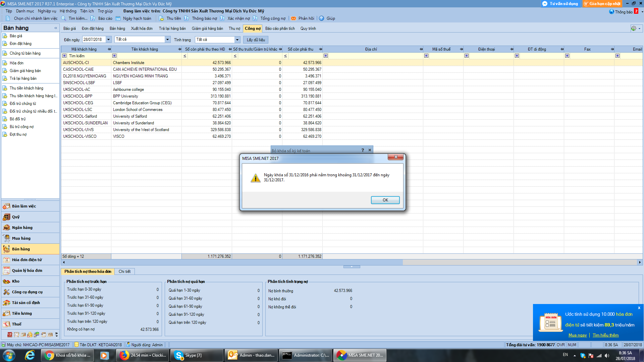The width and height of the screenshot is (644, 362).
Task: Toggle Mã khách hàng filter box
Action: click(x=64, y=56)
